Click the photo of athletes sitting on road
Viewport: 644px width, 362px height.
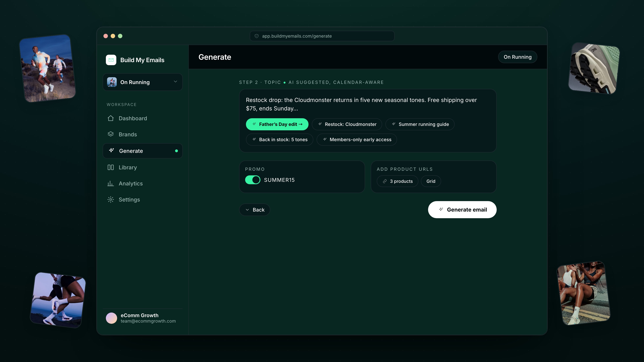click(583, 293)
